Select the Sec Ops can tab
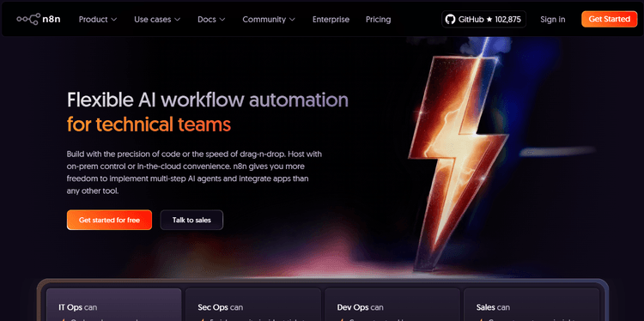This screenshot has height=321, width=644. pyautogui.click(x=253, y=305)
